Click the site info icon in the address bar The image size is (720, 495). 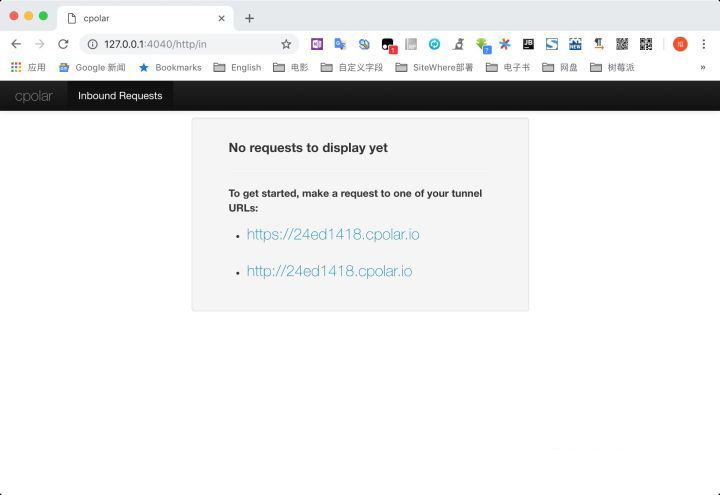[x=93, y=44]
